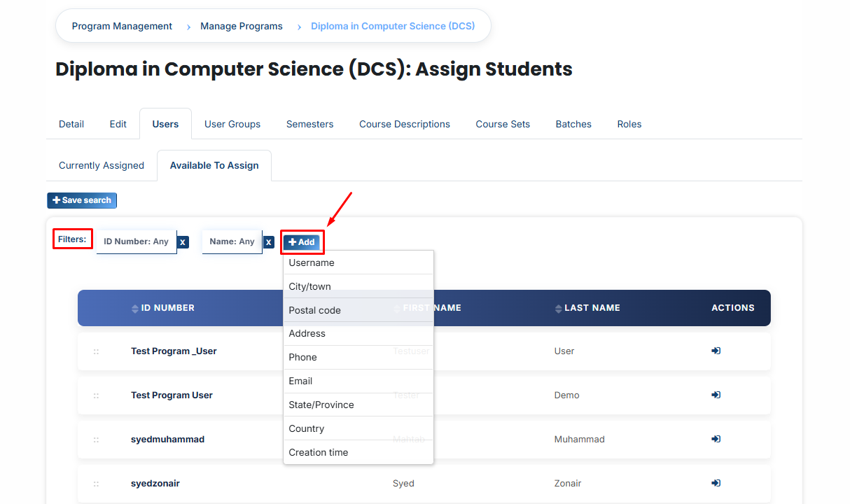This screenshot has height=504, width=850.
Task: Switch to Course Sets tab
Action: (x=503, y=124)
